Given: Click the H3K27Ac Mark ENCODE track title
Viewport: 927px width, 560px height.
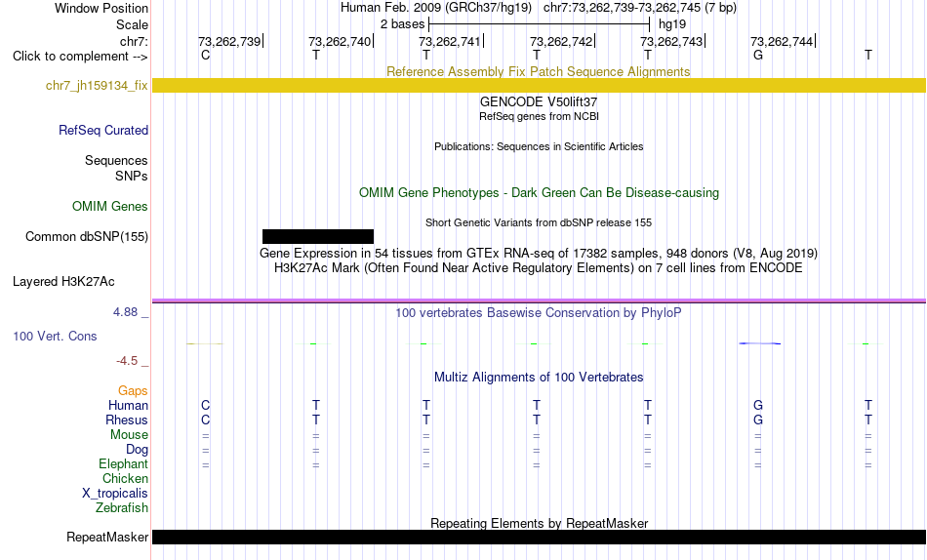Looking at the screenshot, I should [539, 268].
